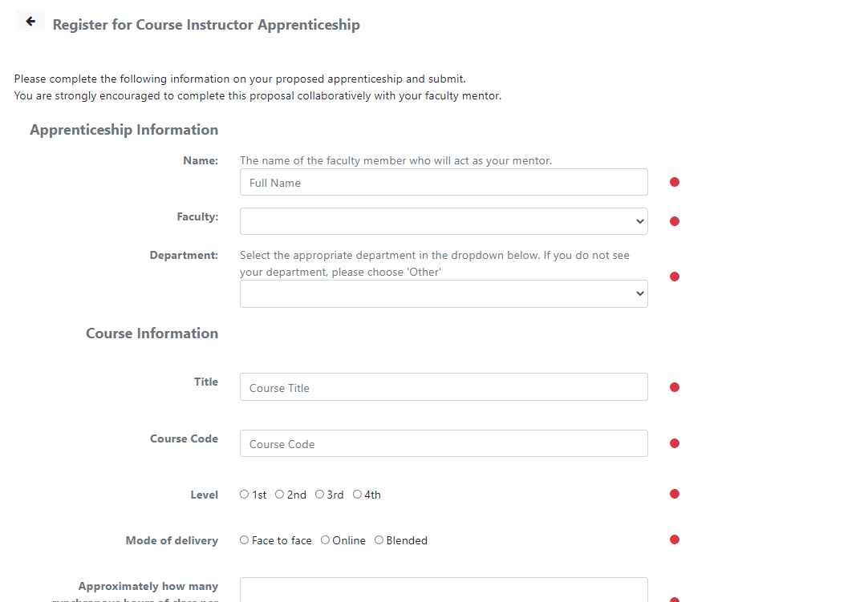Select Blended delivery mode
The width and height of the screenshot is (868, 602).
pos(379,540)
